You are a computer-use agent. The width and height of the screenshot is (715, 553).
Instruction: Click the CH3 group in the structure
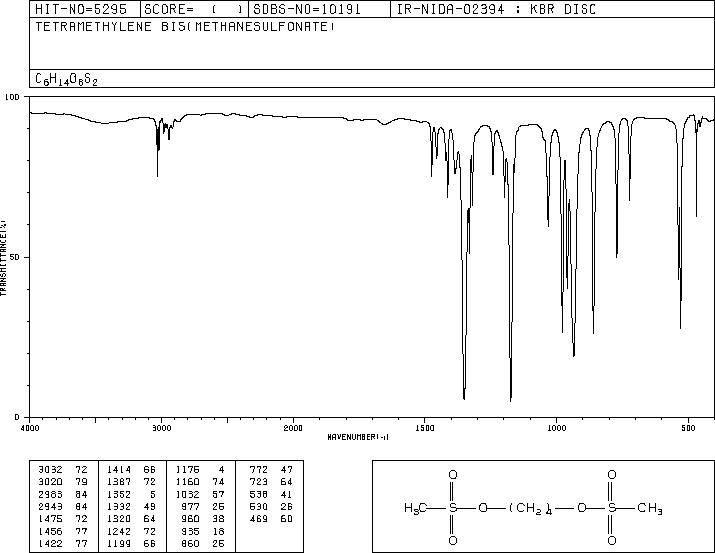pyautogui.click(x=650, y=508)
